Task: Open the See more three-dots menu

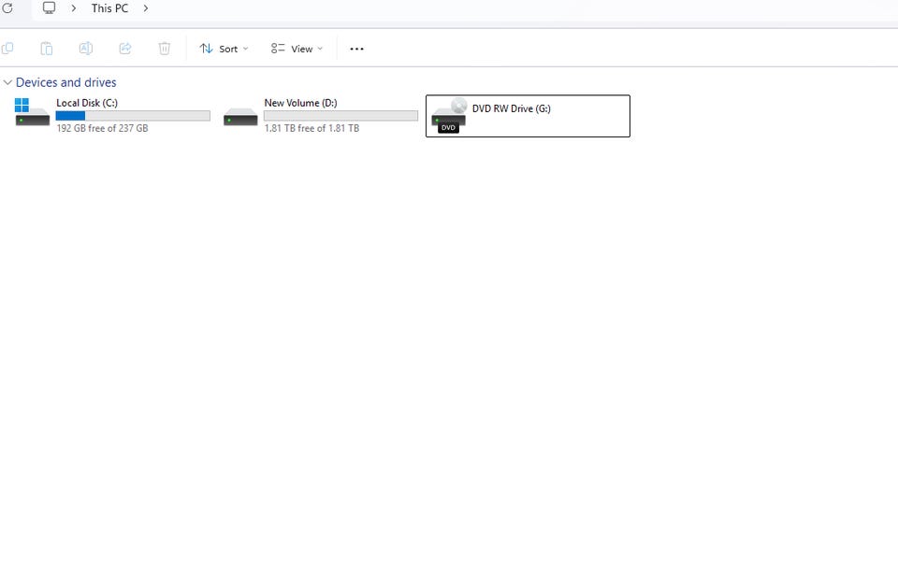Action: point(356,49)
